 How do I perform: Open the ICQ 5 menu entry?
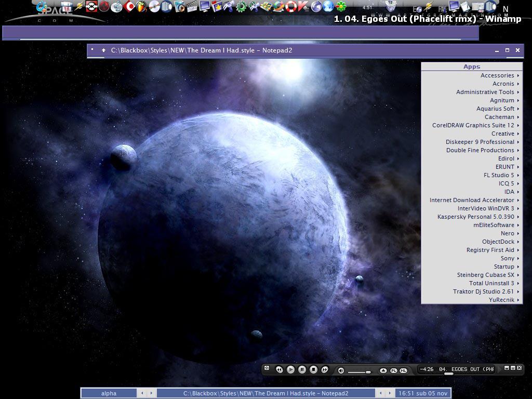(472, 183)
